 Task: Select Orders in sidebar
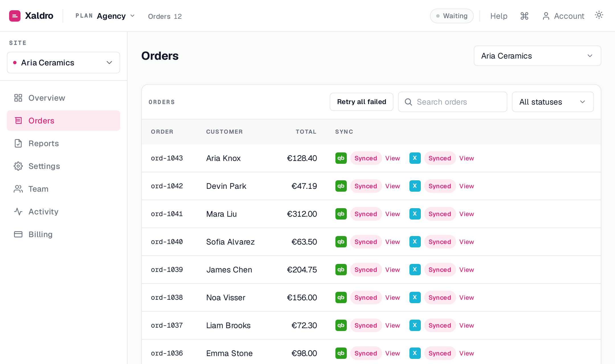(x=63, y=121)
